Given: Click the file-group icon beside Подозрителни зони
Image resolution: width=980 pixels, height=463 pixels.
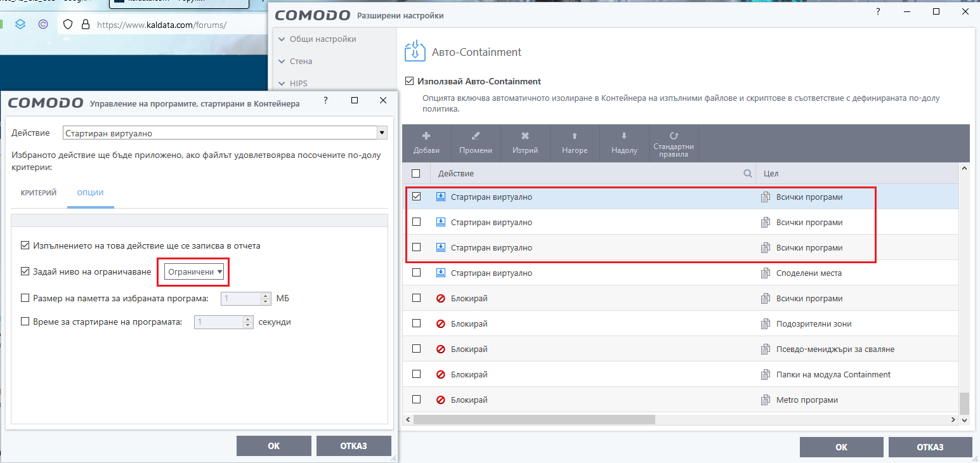Looking at the screenshot, I should tap(765, 323).
